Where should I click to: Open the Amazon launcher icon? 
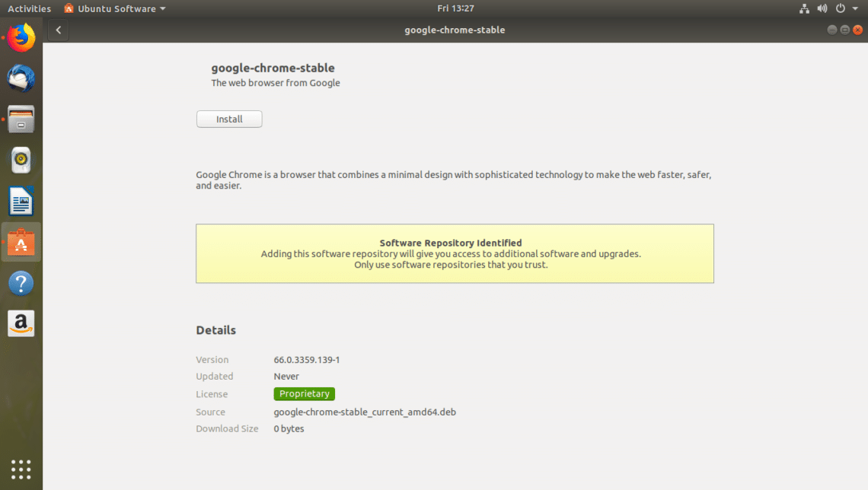coord(21,323)
